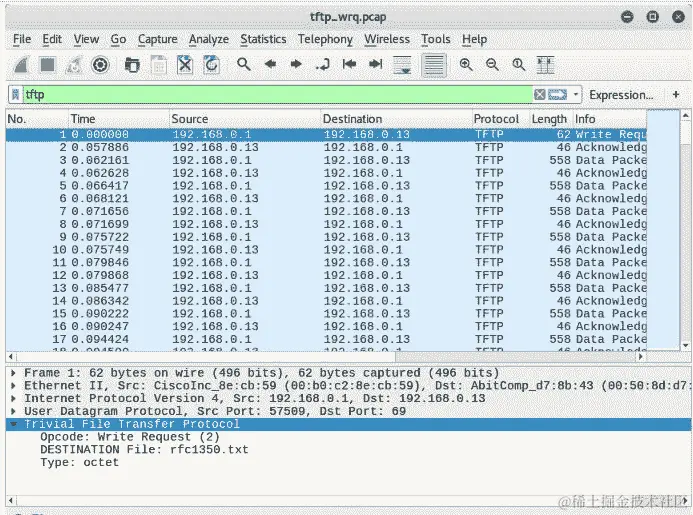Apply the display filter arrow button

point(557,94)
